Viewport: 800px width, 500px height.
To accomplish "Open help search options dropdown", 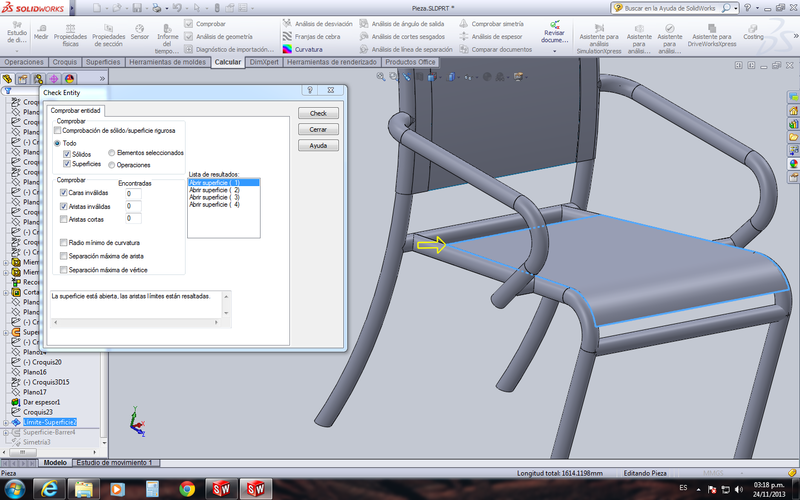I will (736, 8).
